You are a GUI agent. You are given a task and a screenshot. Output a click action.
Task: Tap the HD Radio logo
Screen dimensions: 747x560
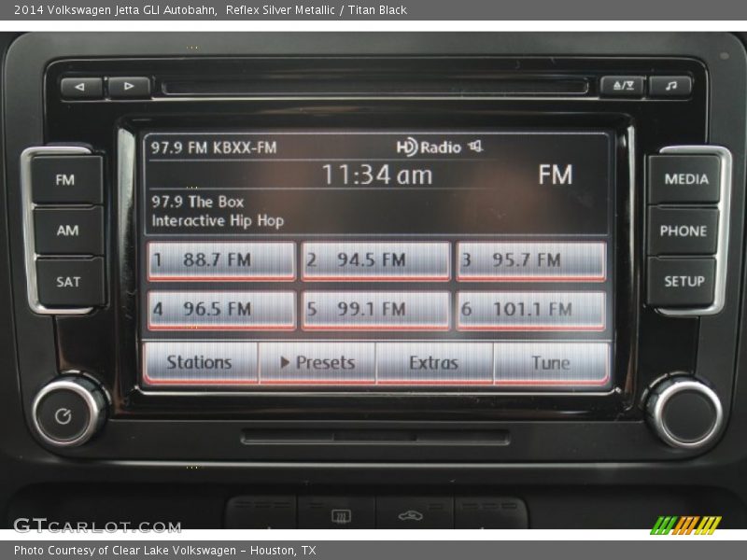429,147
